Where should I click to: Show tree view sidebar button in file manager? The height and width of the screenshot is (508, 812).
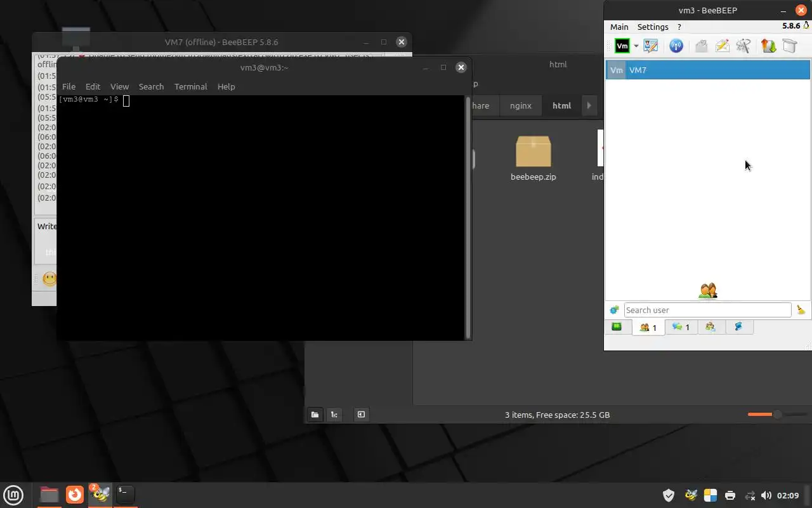pos(334,415)
